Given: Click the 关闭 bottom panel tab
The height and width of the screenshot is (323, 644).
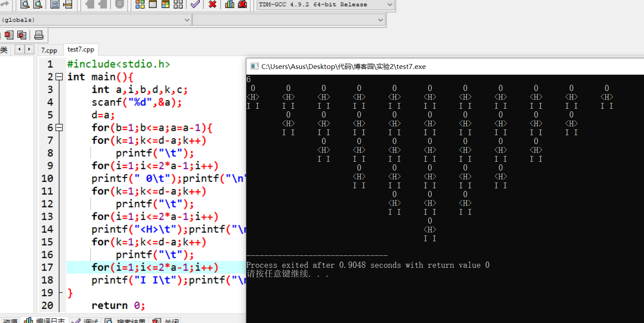Looking at the screenshot, I should (x=165, y=320).
